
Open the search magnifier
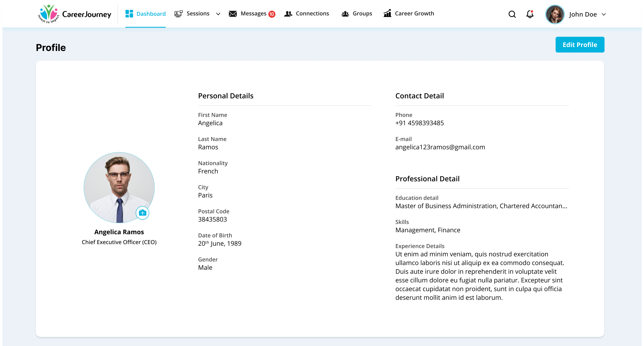pyautogui.click(x=512, y=14)
